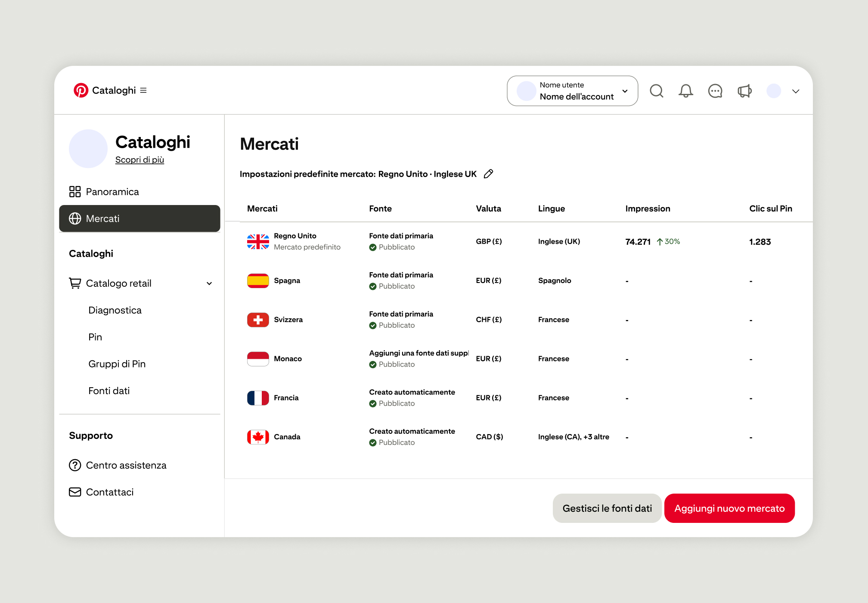This screenshot has height=603, width=868.
Task: Click the United Kingdom flag icon
Action: click(258, 242)
